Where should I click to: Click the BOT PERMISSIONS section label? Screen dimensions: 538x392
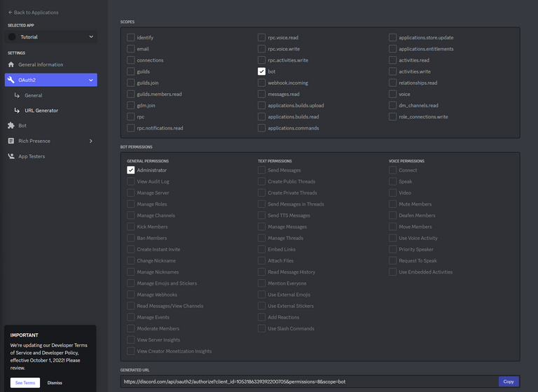point(136,147)
